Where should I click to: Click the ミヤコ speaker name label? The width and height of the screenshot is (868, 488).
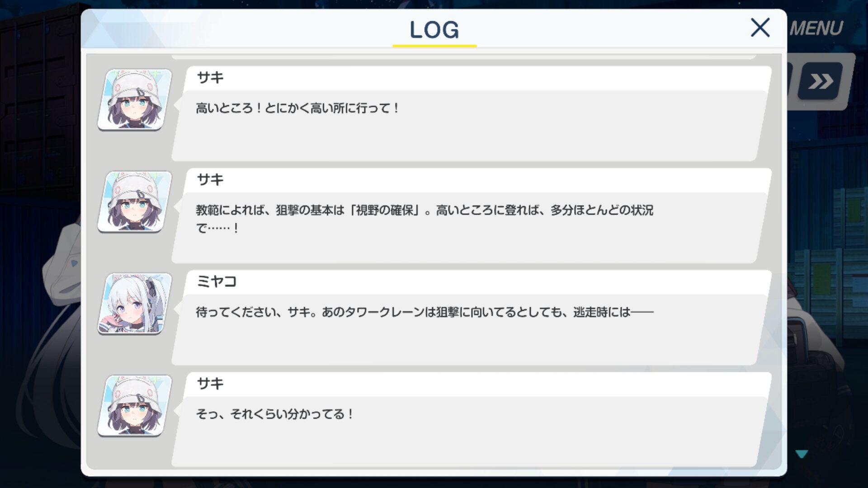click(x=217, y=282)
